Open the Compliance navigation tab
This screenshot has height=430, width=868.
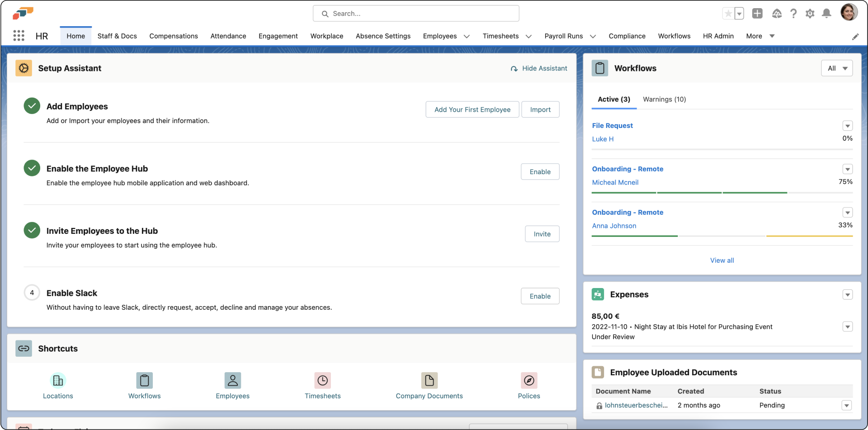pos(627,36)
